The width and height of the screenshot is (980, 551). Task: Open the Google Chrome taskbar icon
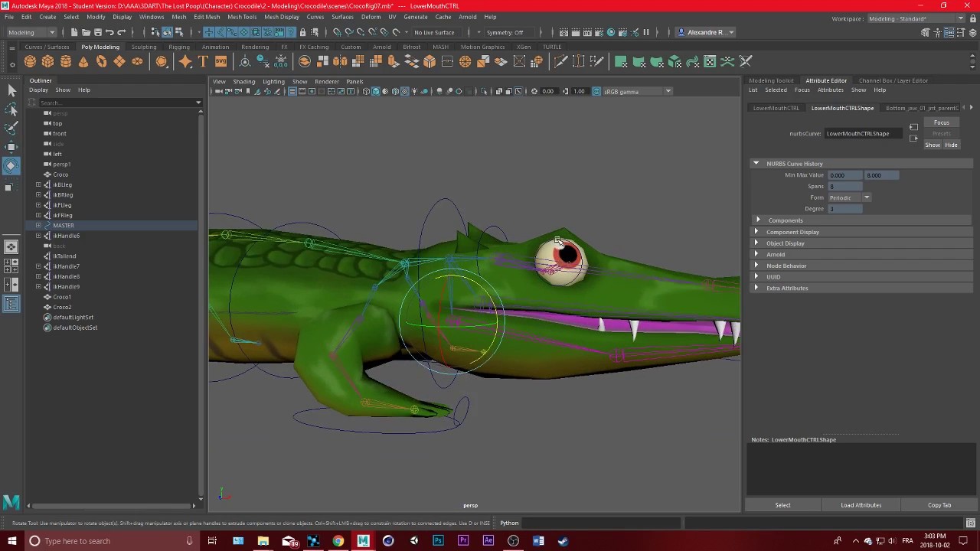[x=338, y=541]
